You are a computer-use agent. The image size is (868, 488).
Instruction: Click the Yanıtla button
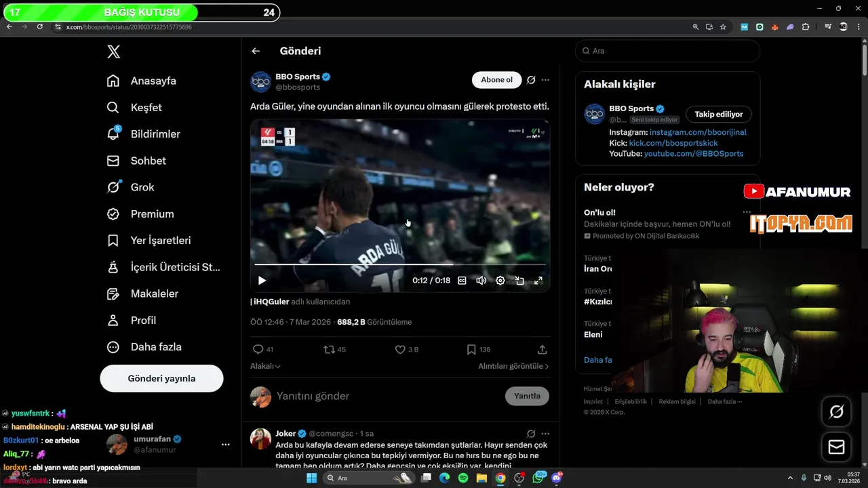click(x=527, y=396)
